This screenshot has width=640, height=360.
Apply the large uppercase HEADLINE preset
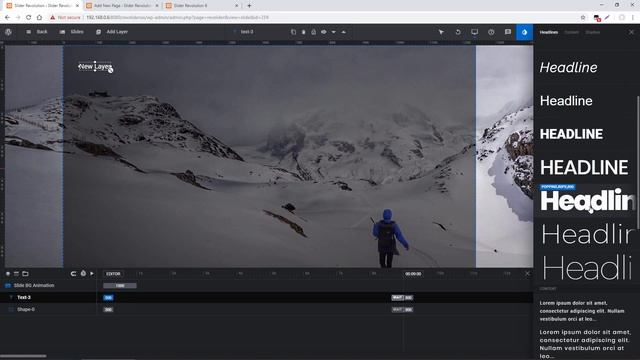pyautogui.click(x=584, y=168)
